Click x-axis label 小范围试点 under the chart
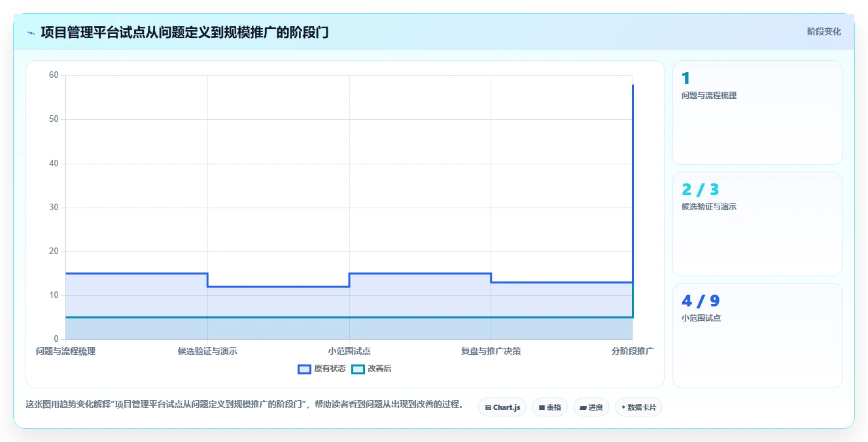Screen dimensions: 868x442 pos(349,351)
